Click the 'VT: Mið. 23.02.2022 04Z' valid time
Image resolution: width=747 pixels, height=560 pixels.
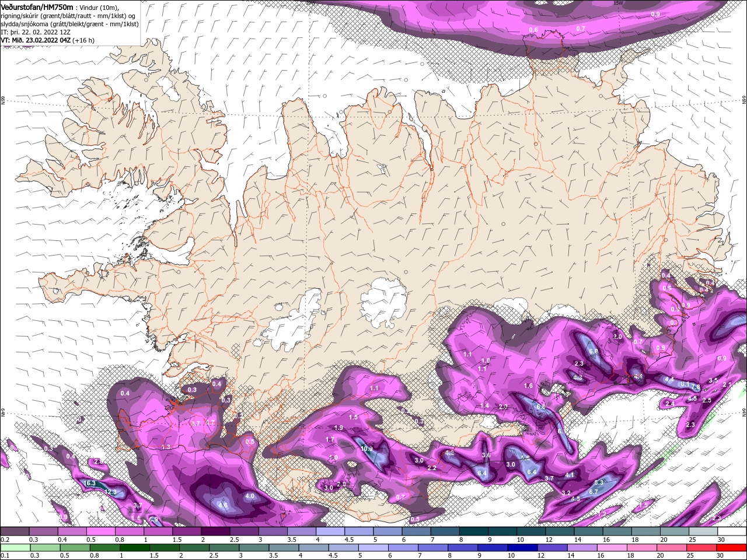point(36,41)
